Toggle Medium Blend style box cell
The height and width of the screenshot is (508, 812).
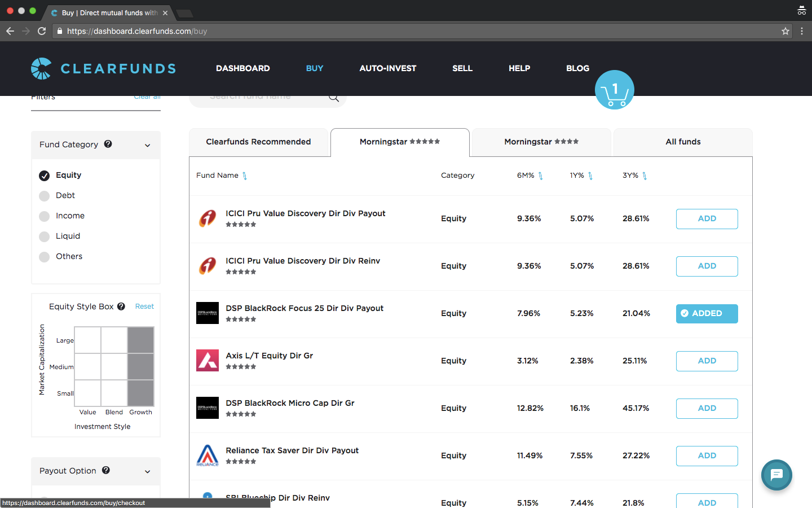(x=114, y=366)
